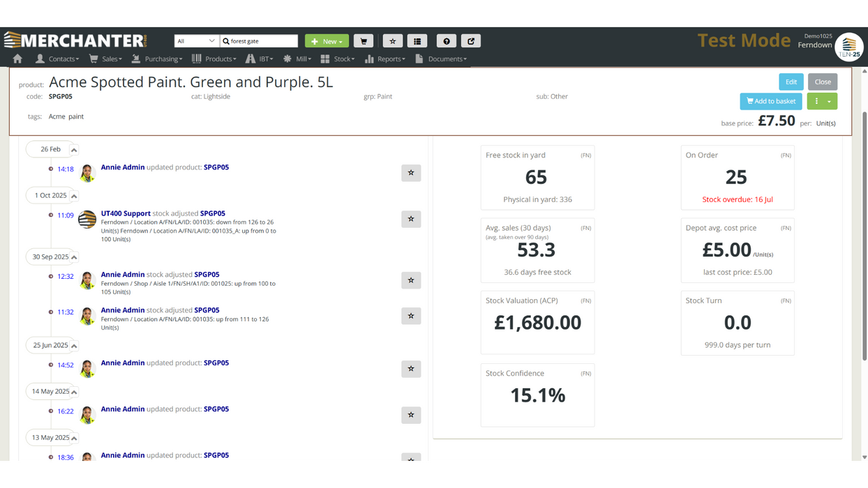Click the search field containing forest gate
Screen dimensions: 868x488
pyautogui.click(x=259, y=41)
